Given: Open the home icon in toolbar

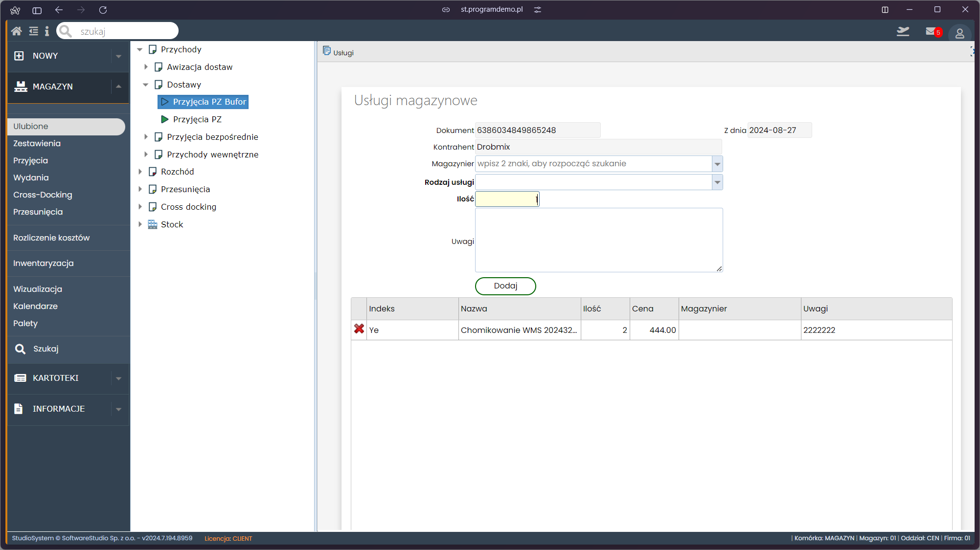Looking at the screenshot, I should point(16,31).
